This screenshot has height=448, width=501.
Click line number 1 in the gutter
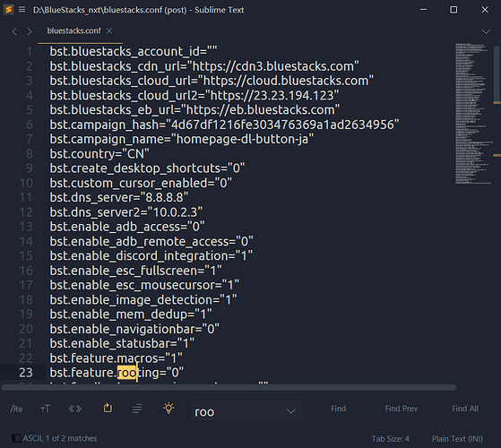pos(30,51)
